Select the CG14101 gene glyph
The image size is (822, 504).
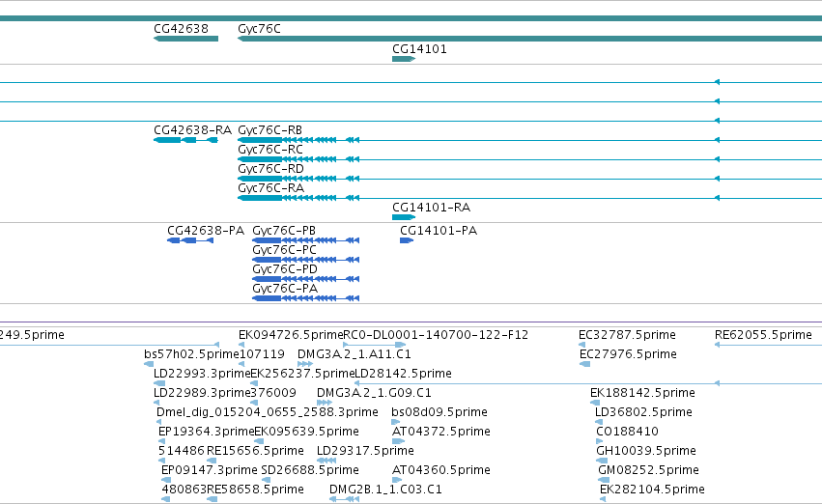(404, 59)
